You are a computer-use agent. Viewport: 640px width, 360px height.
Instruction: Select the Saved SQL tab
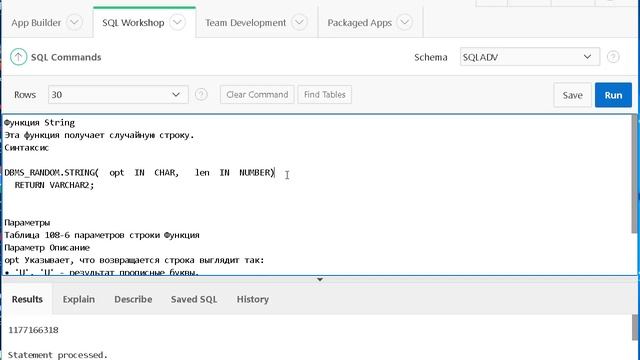click(194, 299)
